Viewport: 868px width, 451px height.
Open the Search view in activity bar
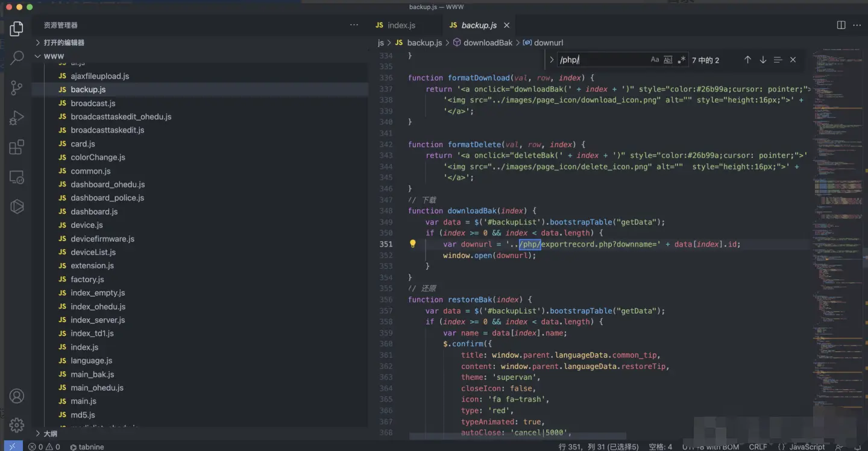17,58
